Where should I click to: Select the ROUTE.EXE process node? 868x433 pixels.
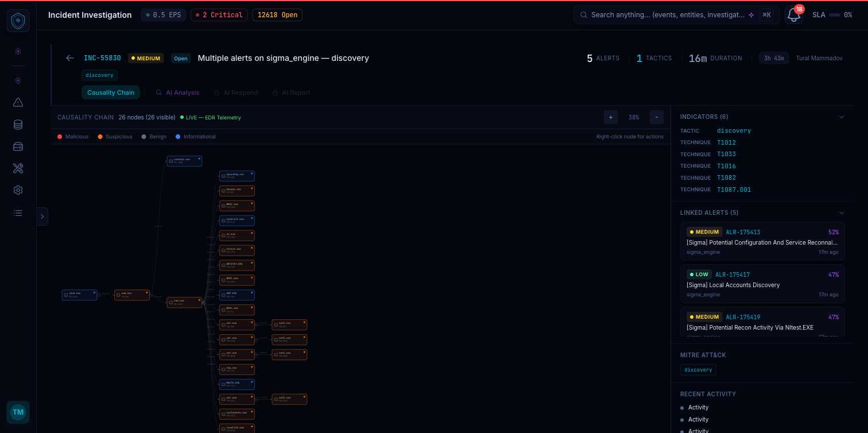[237, 384]
